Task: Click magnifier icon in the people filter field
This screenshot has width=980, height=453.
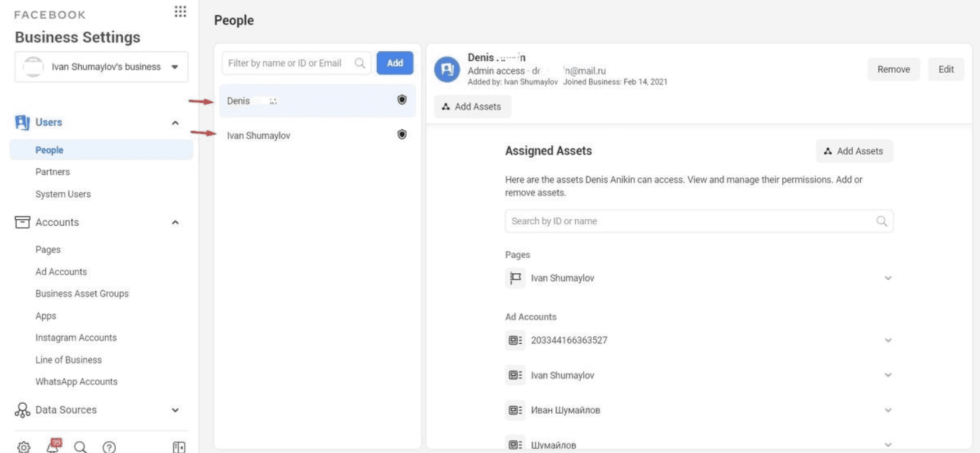Action: coord(360,63)
